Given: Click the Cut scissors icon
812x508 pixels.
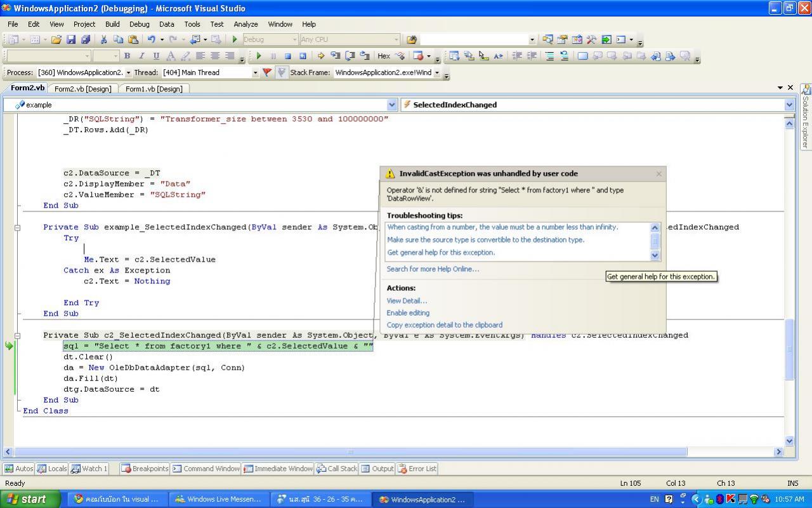Looking at the screenshot, I should coord(103,39).
